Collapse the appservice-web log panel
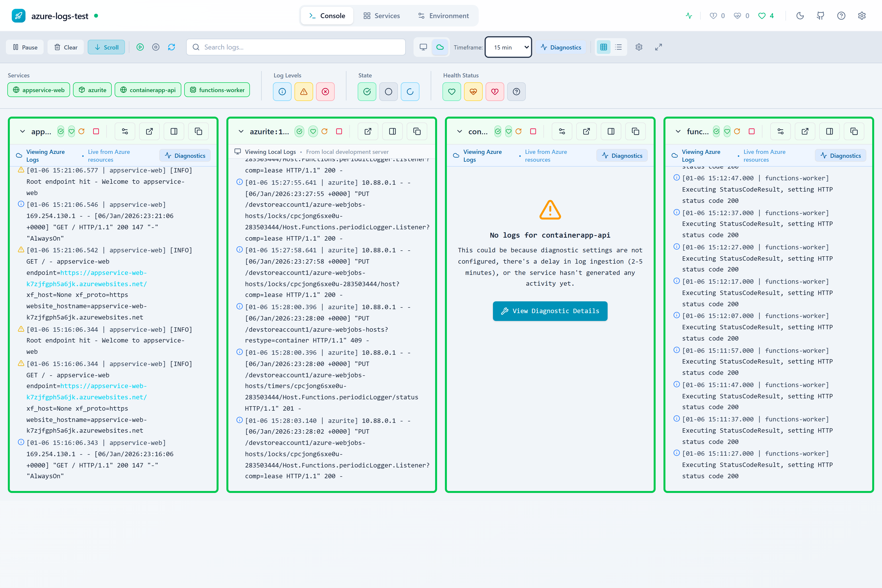882x588 pixels. (x=23, y=131)
